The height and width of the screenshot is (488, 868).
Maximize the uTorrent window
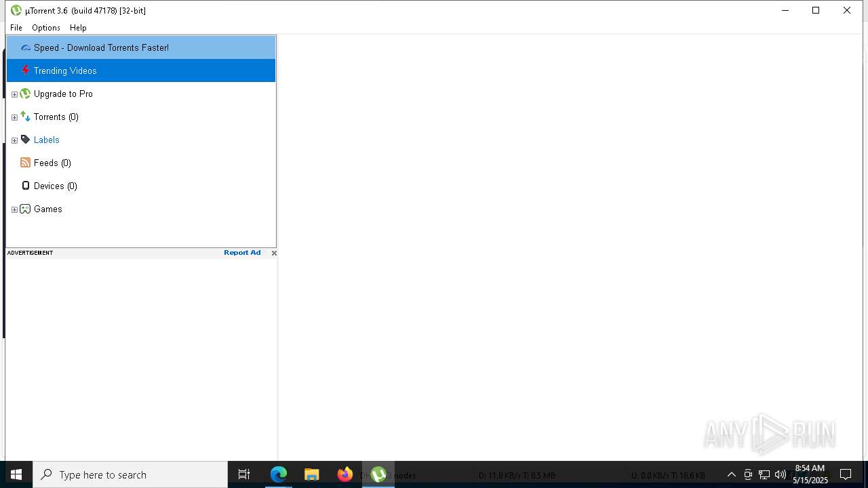pyautogui.click(x=816, y=10)
